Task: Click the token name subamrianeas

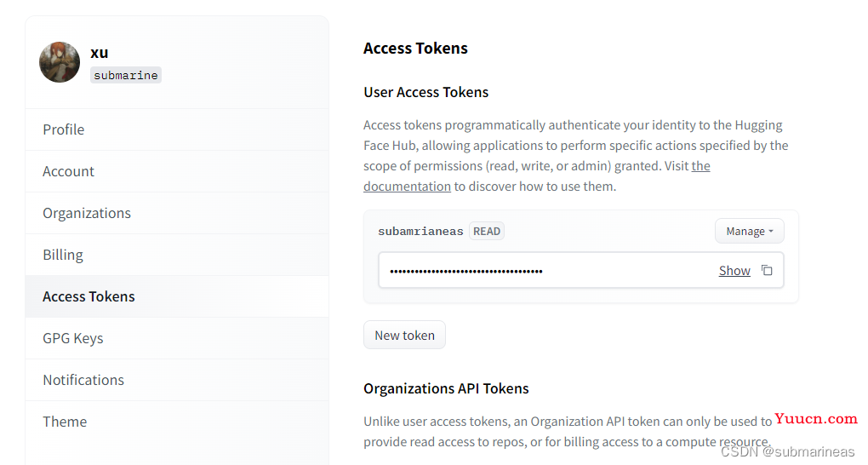Action: 420,231
